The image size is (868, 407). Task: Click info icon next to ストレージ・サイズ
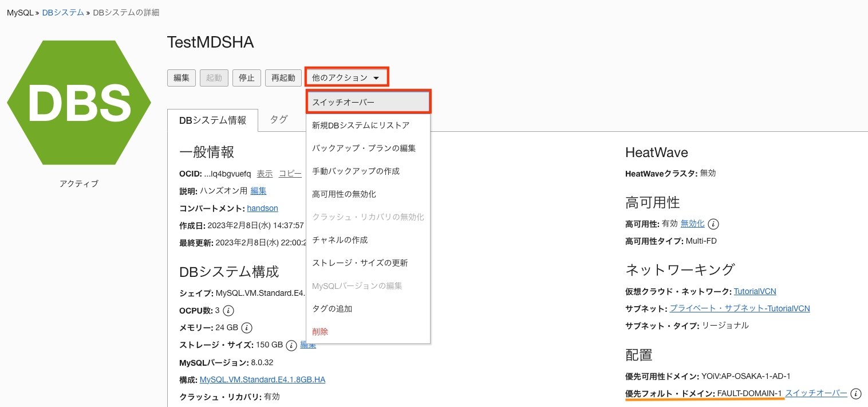tap(291, 345)
